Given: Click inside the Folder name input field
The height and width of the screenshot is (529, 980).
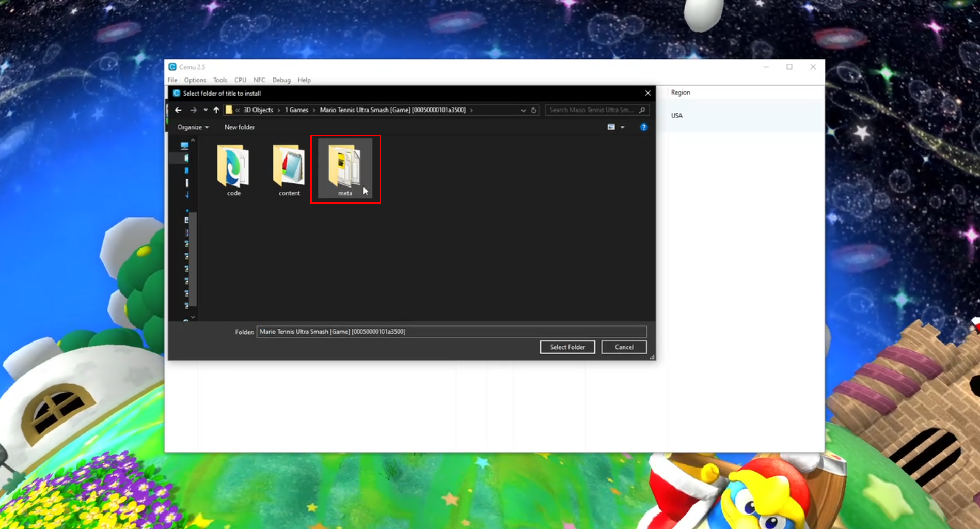Looking at the screenshot, I should coord(452,332).
